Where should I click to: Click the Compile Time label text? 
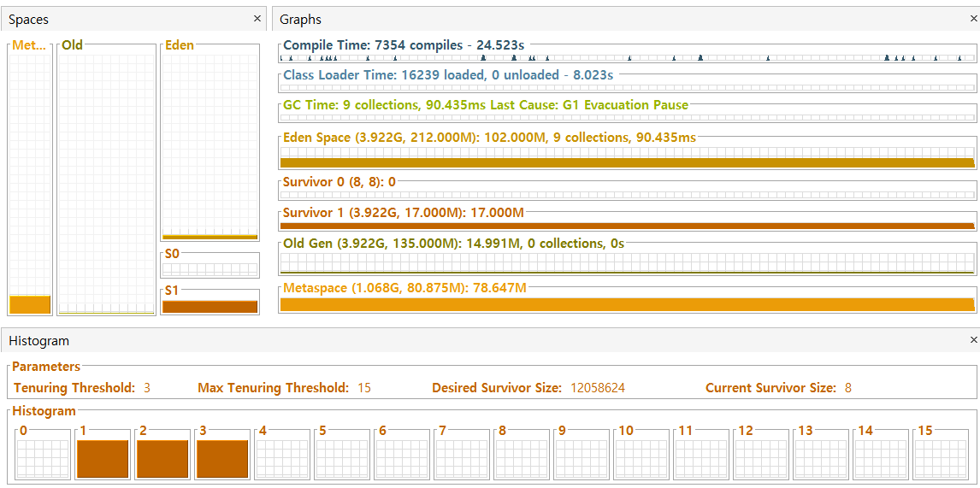[404, 45]
